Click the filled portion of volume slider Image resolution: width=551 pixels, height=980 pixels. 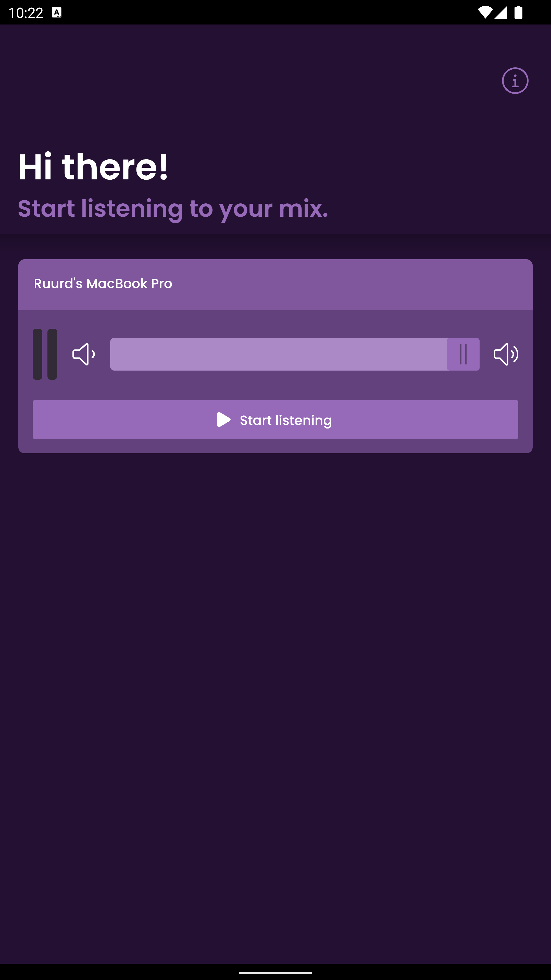coord(278,354)
